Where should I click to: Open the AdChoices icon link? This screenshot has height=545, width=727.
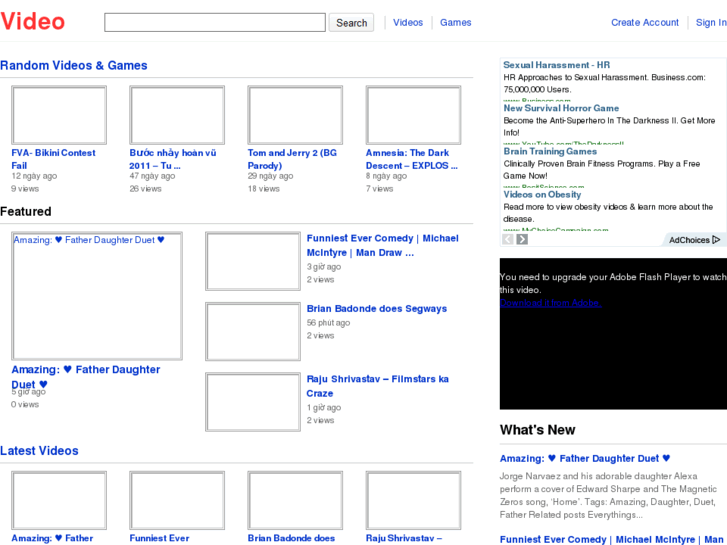point(694,240)
